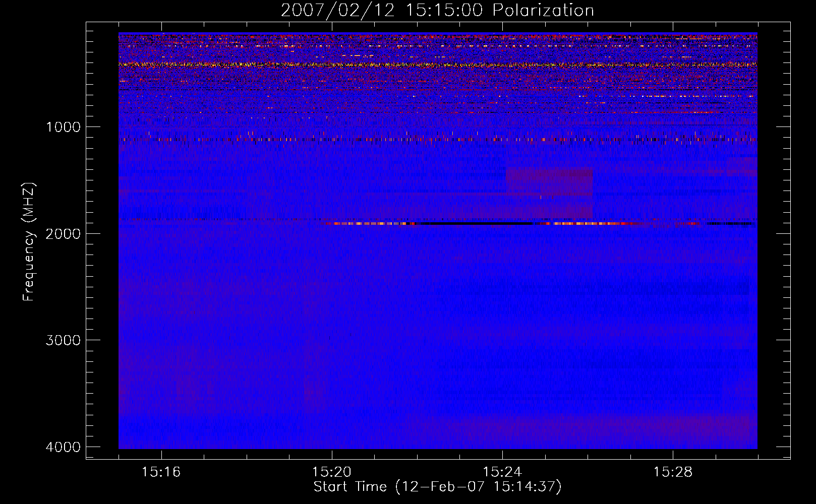
Task: Click the 'Start Time (12-Feb-07 15:14:37)' axis title
Action: pyautogui.click(x=437, y=487)
